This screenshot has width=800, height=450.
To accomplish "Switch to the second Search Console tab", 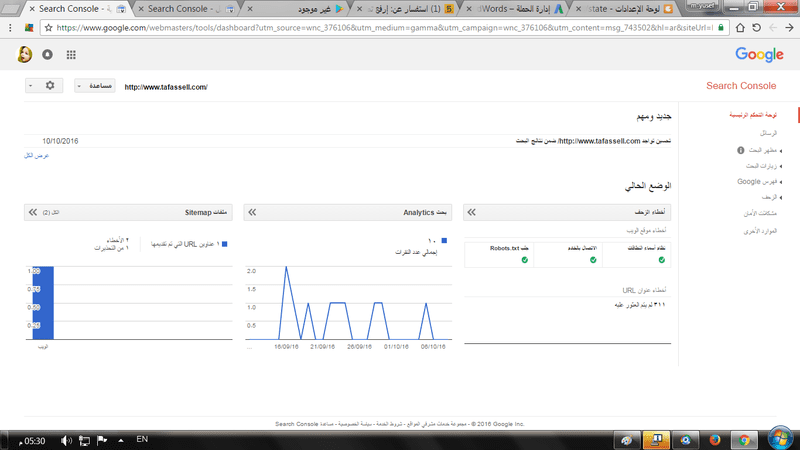I will (186, 9).
